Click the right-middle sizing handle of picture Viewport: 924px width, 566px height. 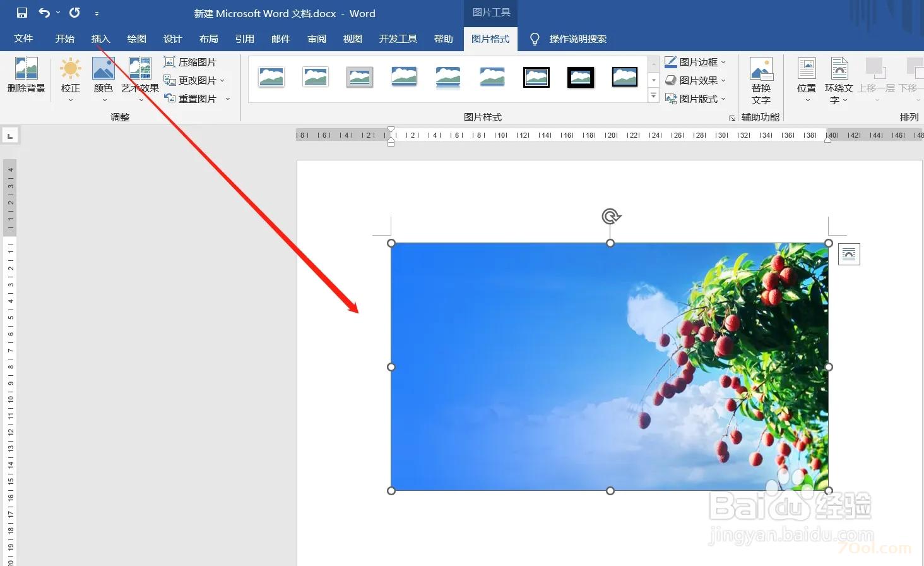point(829,367)
